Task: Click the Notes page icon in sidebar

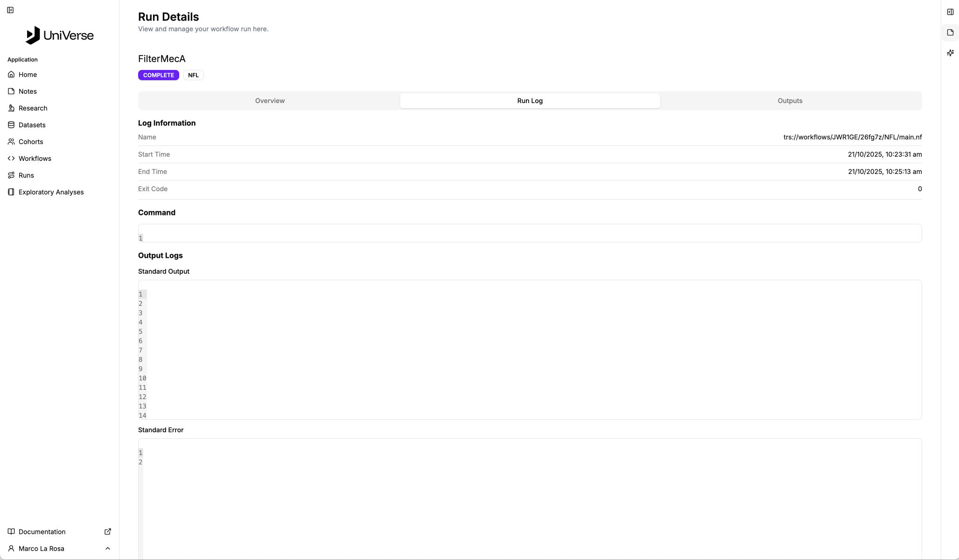Action: 11,91
